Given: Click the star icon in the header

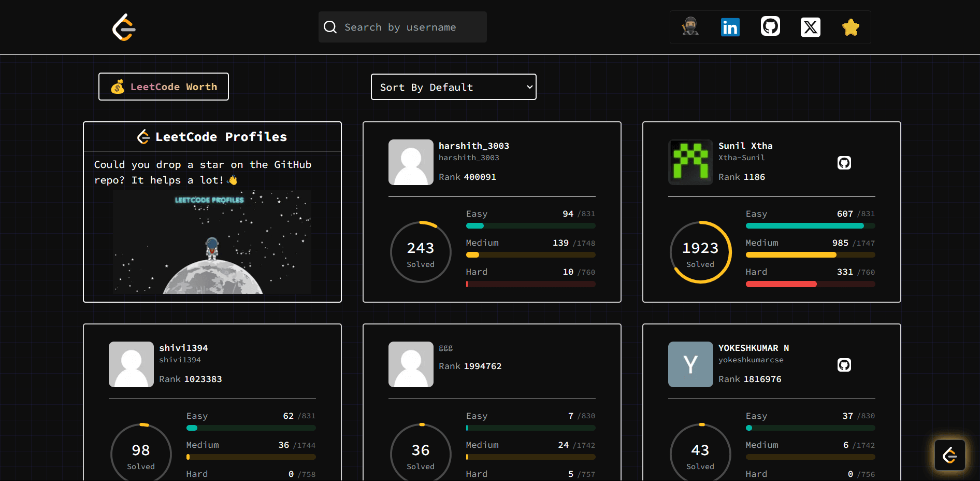Looking at the screenshot, I should pos(850,27).
